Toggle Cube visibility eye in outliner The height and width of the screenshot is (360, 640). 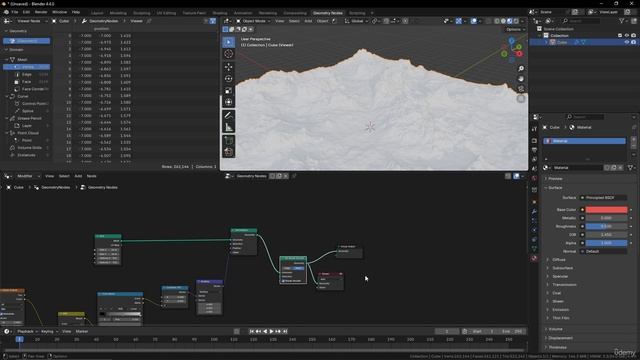[x=627, y=42]
